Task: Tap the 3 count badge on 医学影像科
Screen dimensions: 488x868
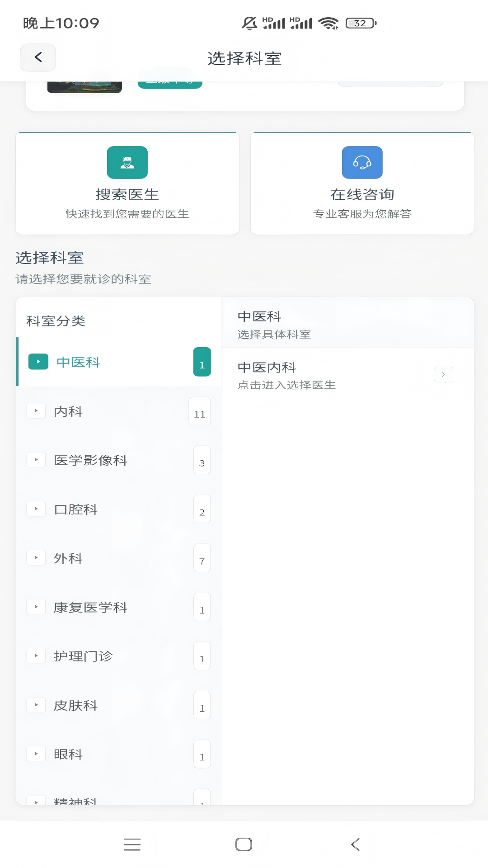Action: pyautogui.click(x=202, y=460)
